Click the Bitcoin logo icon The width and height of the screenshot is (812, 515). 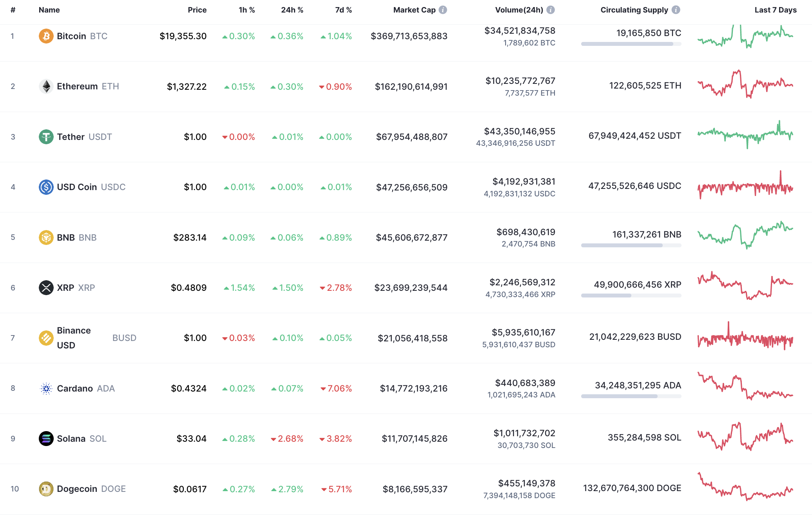pyautogui.click(x=46, y=36)
